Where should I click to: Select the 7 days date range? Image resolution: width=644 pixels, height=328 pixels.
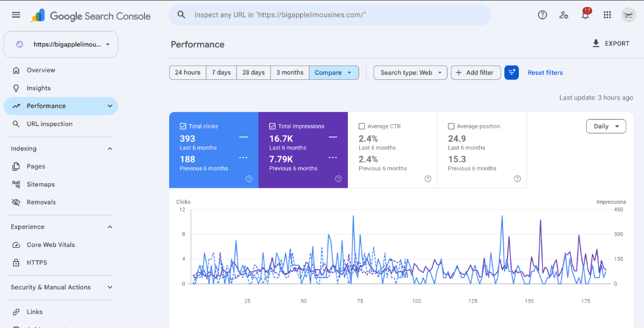tap(221, 73)
